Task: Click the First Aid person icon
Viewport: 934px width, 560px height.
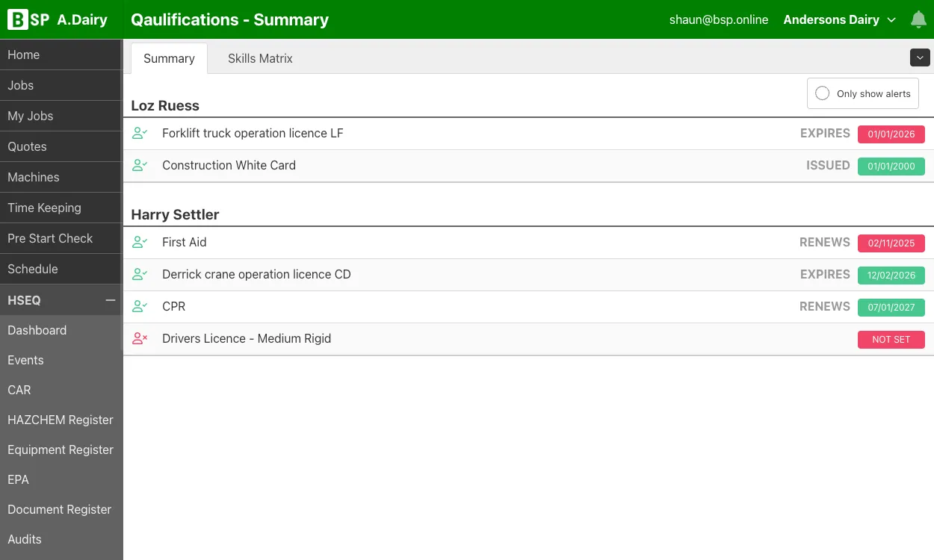Action: [140, 243]
